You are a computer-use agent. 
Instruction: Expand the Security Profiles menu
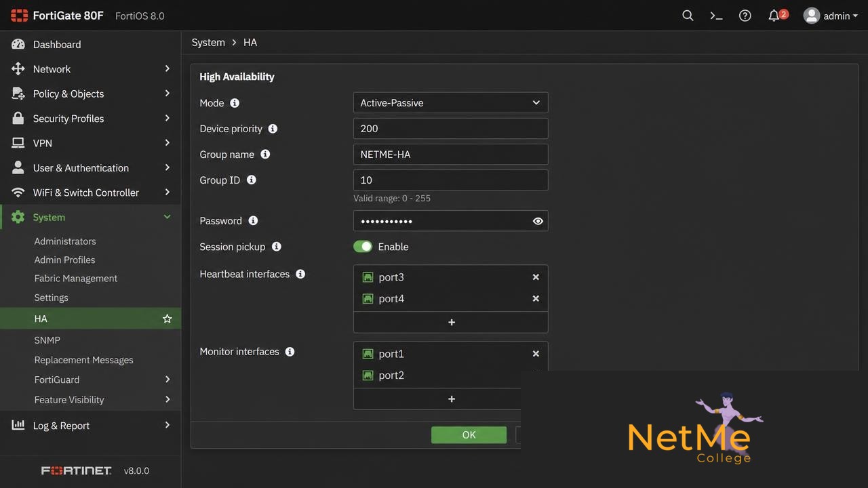coord(90,119)
